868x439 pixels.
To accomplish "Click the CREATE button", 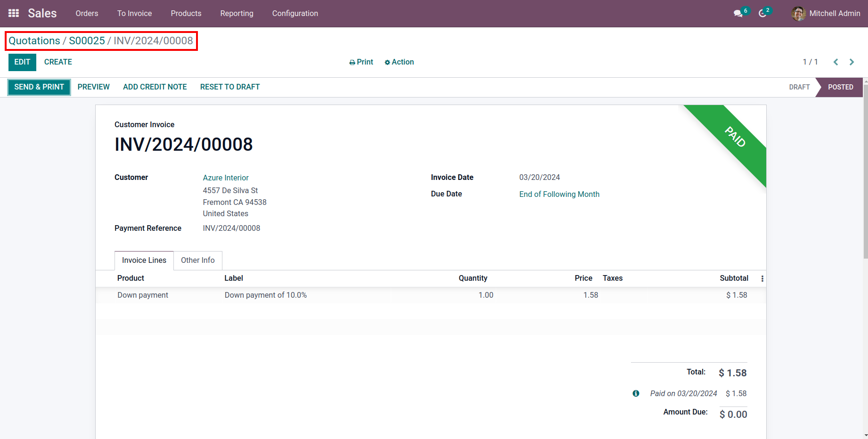I will tap(58, 62).
